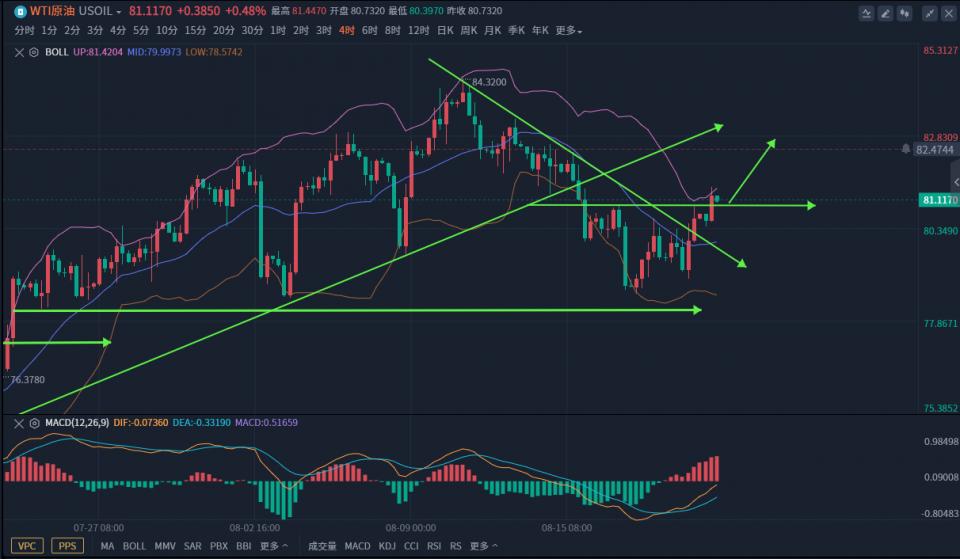Viewport: 960px width, 559px height.
Task: Enable the BBI main indicator
Action: [x=244, y=546]
